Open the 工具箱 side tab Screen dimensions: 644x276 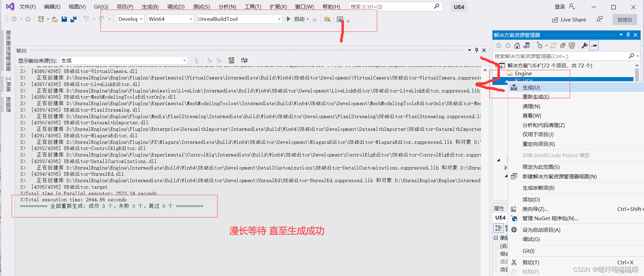coord(8,84)
